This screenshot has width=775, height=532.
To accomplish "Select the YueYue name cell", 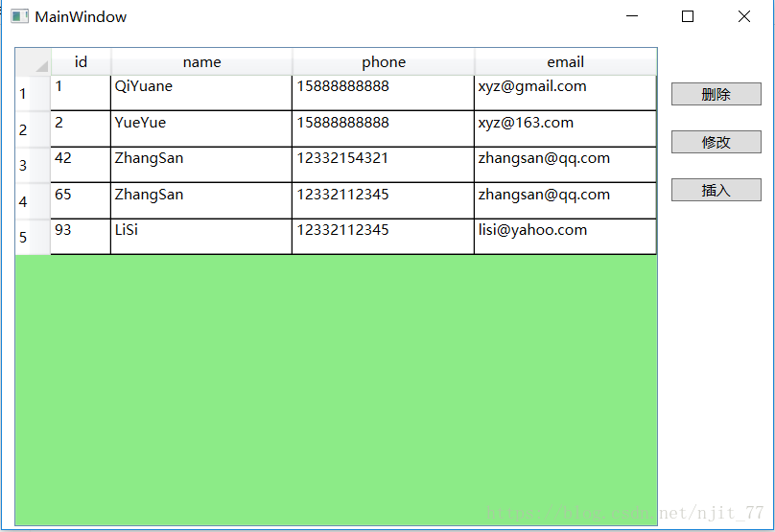I will (x=201, y=128).
